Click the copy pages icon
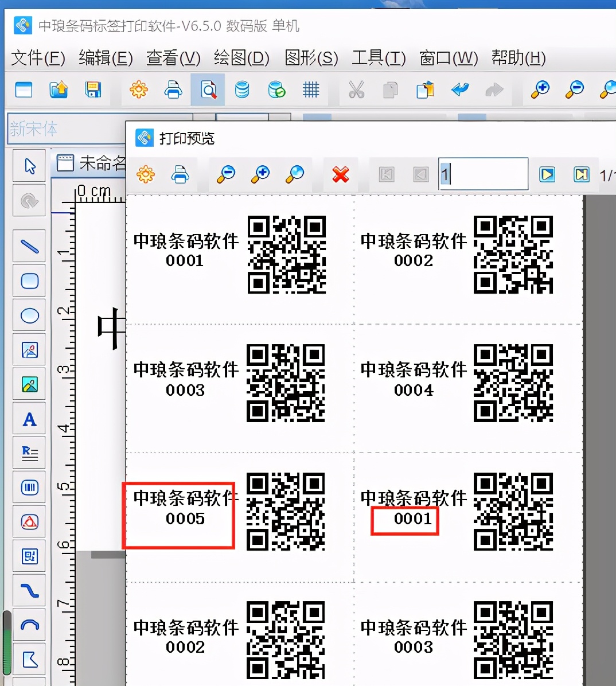This screenshot has width=616, height=686. [x=390, y=89]
